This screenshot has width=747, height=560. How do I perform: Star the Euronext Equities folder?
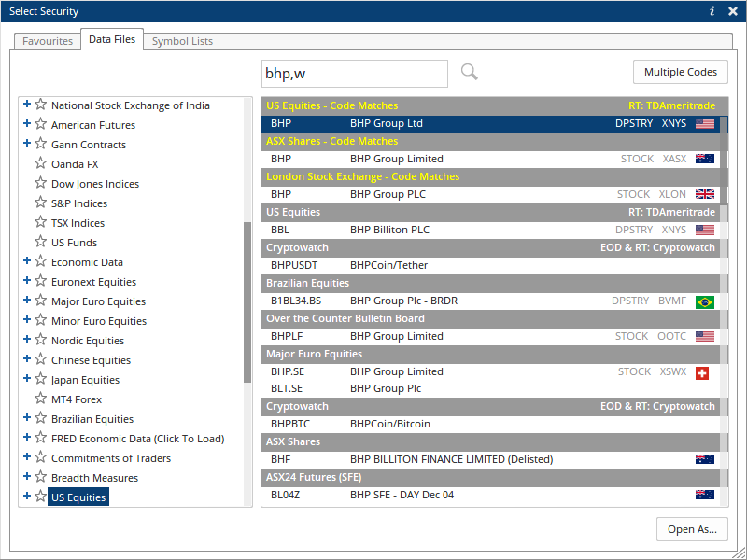coord(41,281)
